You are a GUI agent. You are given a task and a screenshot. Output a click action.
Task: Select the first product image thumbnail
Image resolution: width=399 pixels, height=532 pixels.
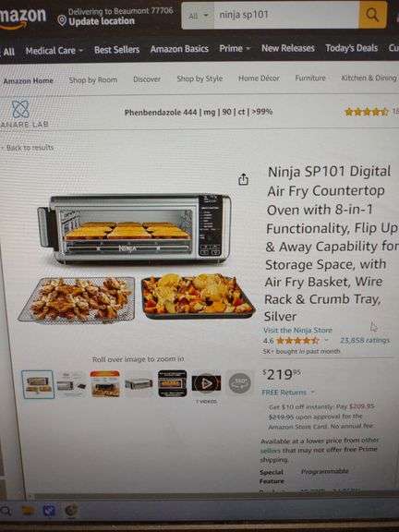pos(38,384)
